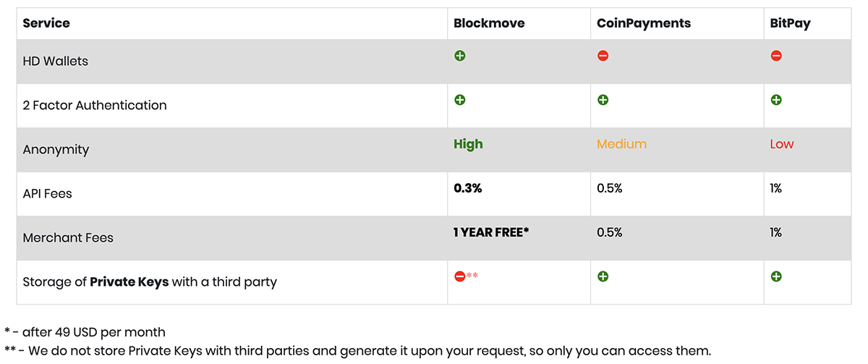
Task: Click green plus icon for Blockmove HD Wallets
Action: coord(459,56)
